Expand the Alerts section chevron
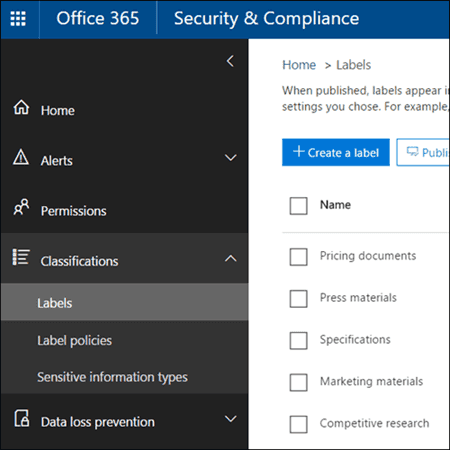The image size is (450, 450). 231,157
